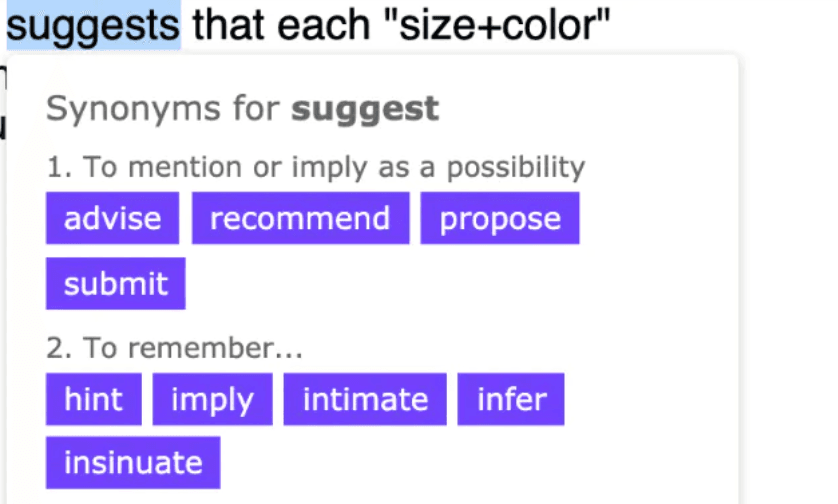The width and height of the screenshot is (838, 504).
Task: Choose the "recommend" synonym
Action: (x=300, y=219)
